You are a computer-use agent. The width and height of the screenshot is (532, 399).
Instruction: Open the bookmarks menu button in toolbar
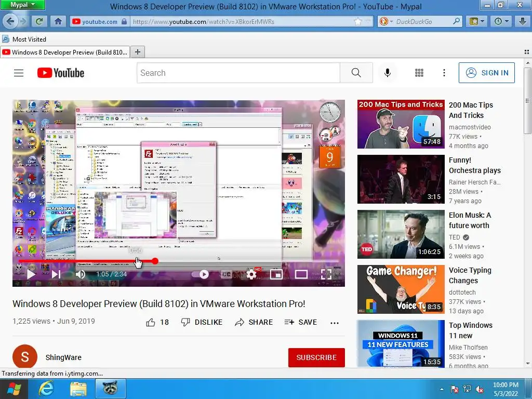click(476, 21)
